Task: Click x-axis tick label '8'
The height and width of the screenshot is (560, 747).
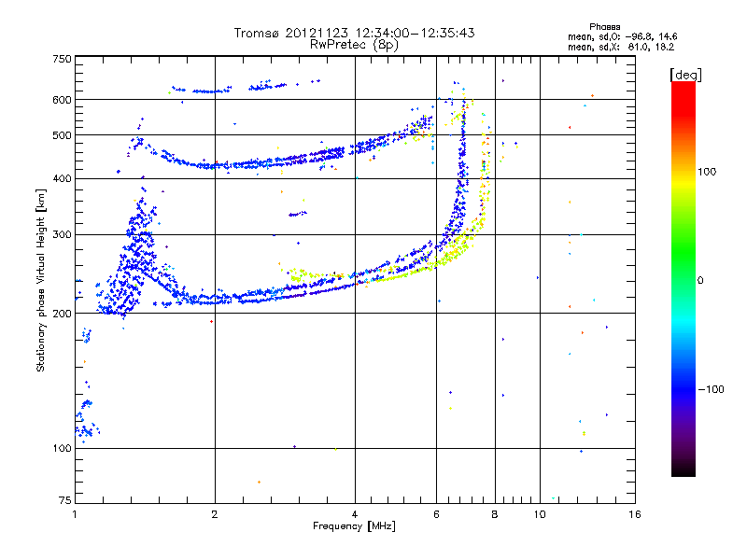Action: 495,514
